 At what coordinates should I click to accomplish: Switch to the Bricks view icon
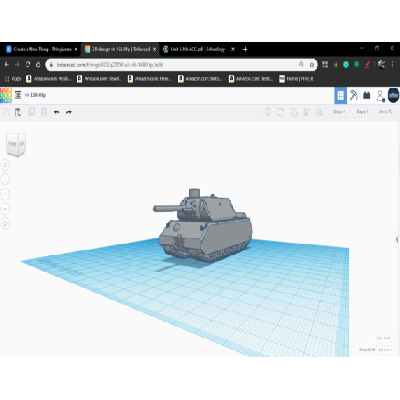pyautogui.click(x=366, y=96)
